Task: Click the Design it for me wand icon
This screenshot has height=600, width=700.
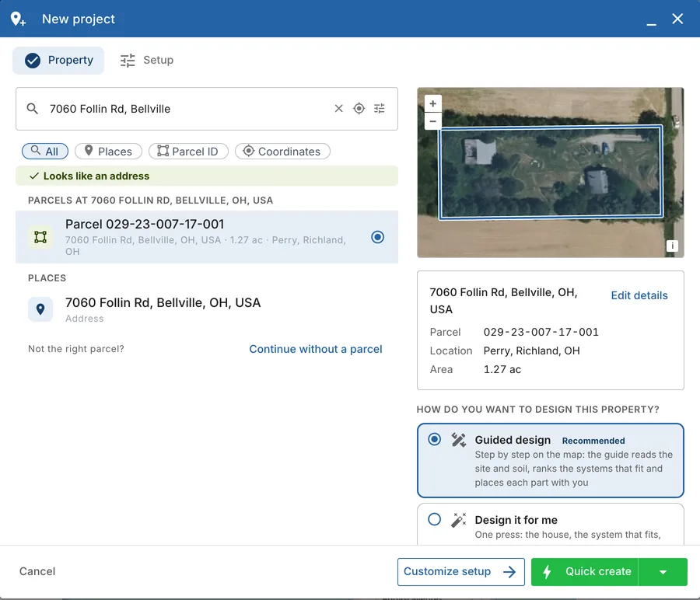Action: (x=458, y=520)
